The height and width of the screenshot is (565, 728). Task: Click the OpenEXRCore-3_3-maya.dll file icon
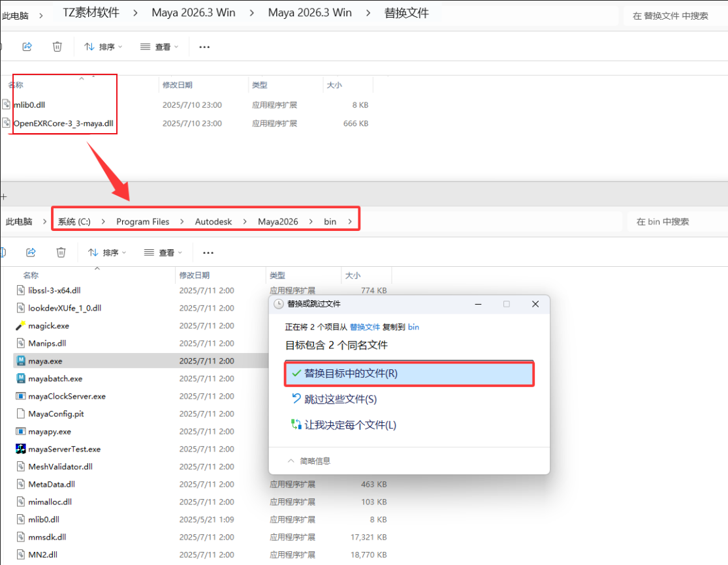pos(6,123)
